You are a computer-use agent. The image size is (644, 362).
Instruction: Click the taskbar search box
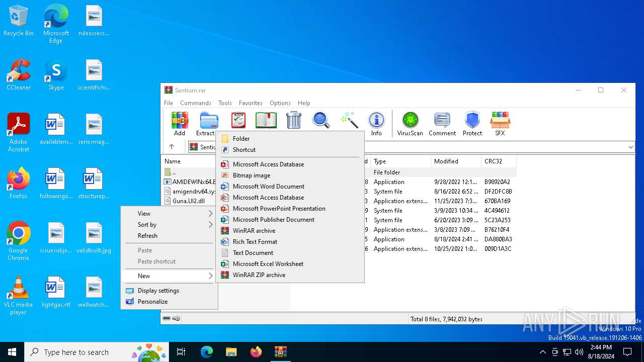[x=96, y=352]
